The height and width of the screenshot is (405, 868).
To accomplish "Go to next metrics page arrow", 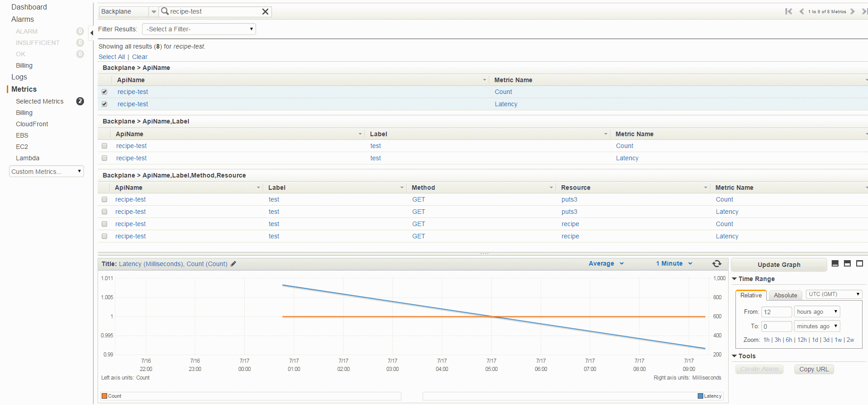I will coord(852,11).
